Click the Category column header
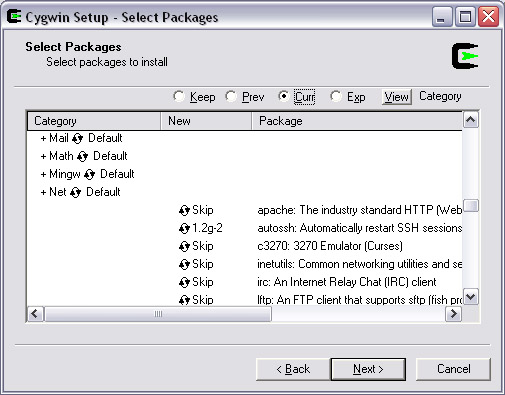 (x=94, y=121)
